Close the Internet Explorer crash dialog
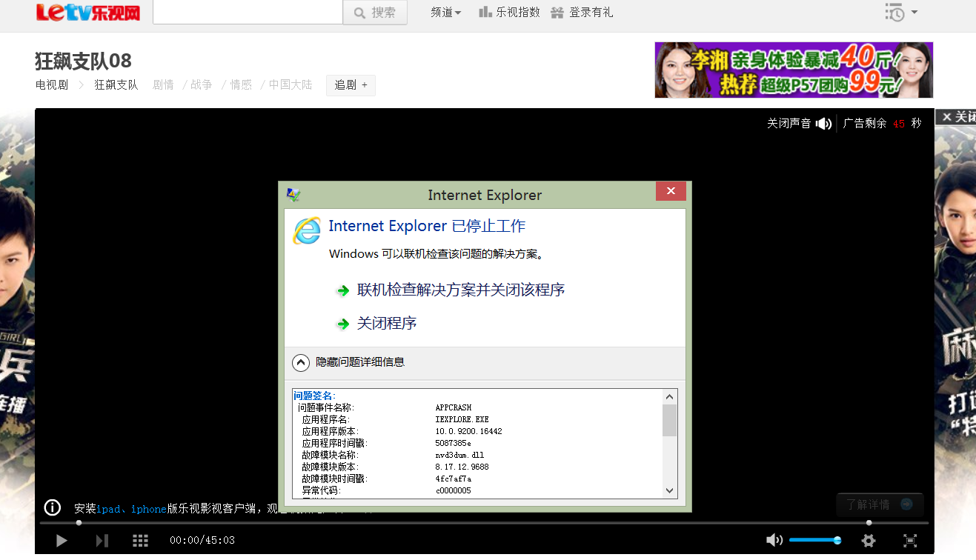976x560 pixels. tap(671, 191)
